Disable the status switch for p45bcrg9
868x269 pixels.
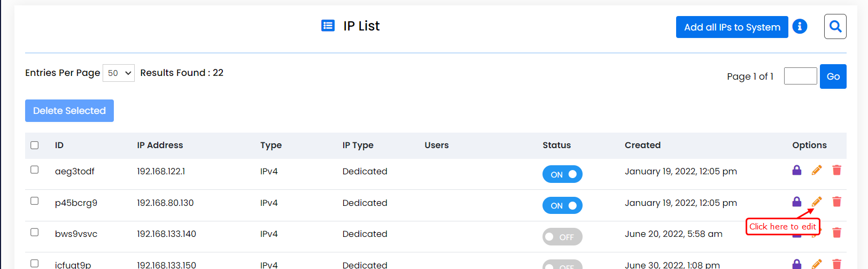(562, 206)
